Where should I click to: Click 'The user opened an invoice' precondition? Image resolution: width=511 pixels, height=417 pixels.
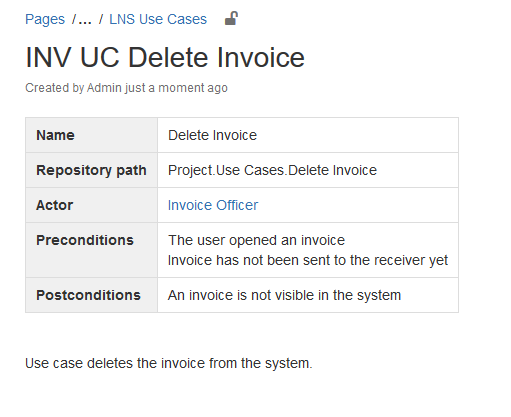coord(256,240)
